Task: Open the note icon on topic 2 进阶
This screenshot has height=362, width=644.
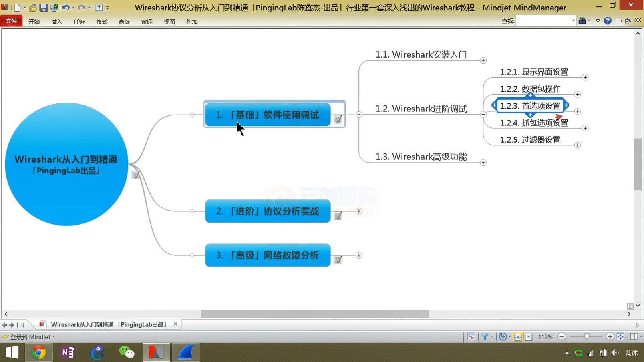Action: (338, 215)
